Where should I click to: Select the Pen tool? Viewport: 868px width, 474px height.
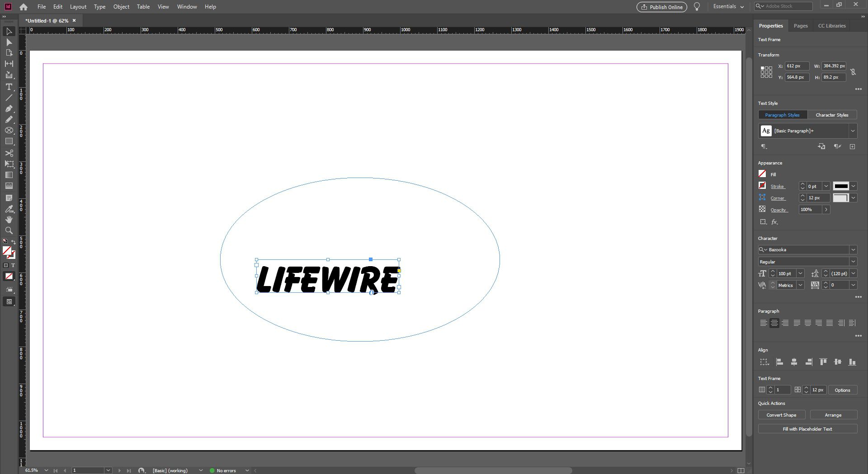(x=9, y=108)
